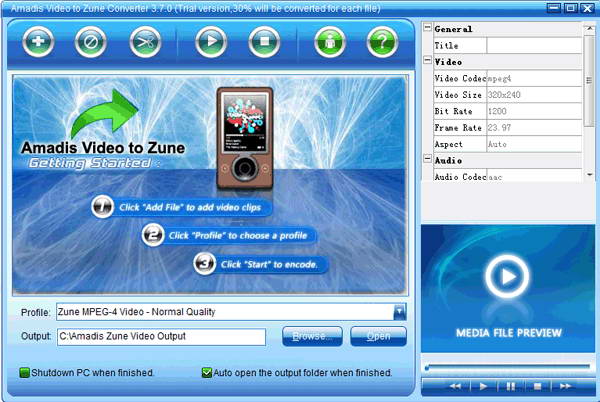The image size is (600, 402).
Task: Pause the preview player
Action: [x=510, y=386]
